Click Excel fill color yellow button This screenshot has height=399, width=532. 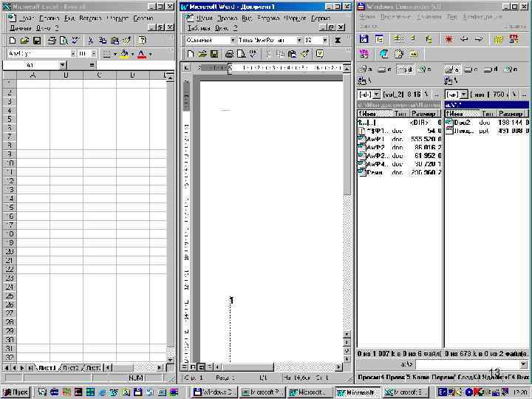pyautogui.click(x=124, y=54)
